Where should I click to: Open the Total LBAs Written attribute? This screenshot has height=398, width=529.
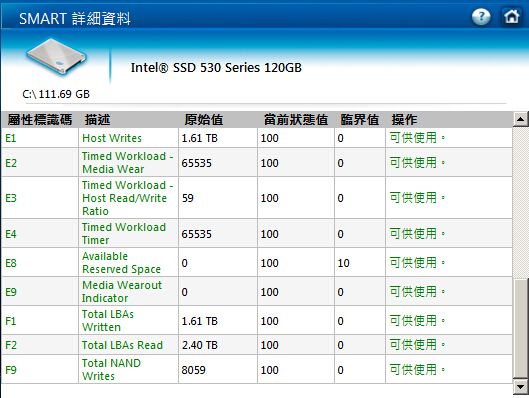point(108,320)
